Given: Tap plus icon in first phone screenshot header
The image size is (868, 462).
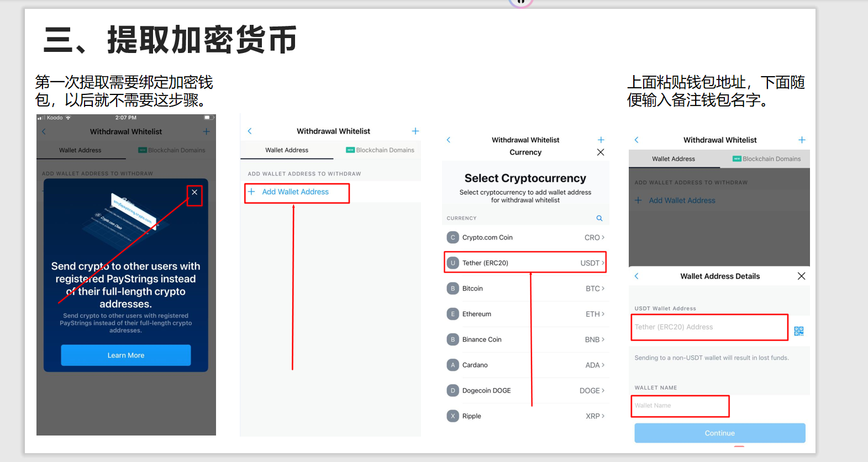Looking at the screenshot, I should point(206,131).
